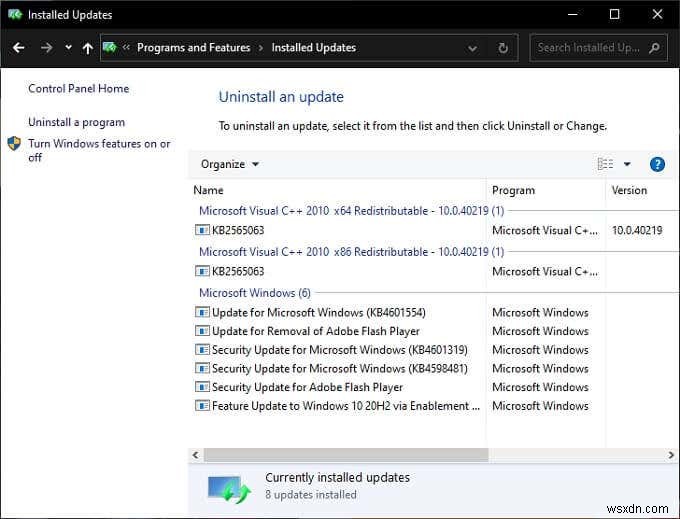Click the horizontal scrollbar thumb
Image resolution: width=680 pixels, height=519 pixels.
click(346, 455)
